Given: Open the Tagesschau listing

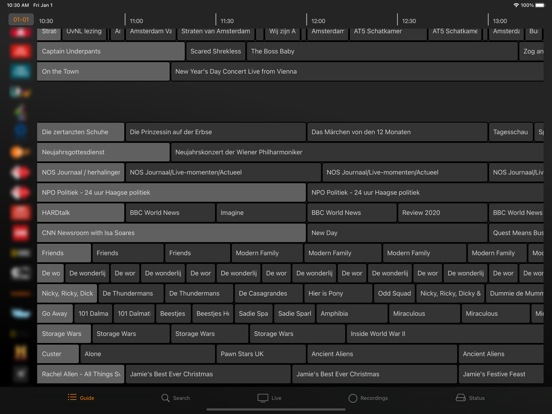Looking at the screenshot, I should tap(510, 132).
